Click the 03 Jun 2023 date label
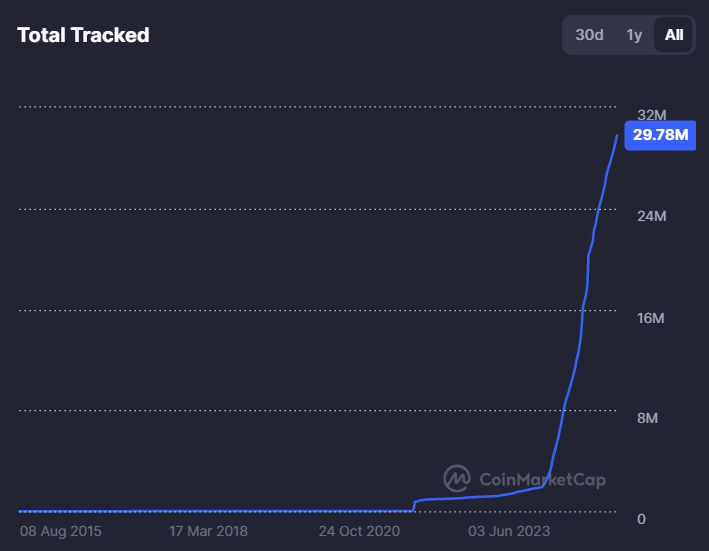The image size is (709, 551). coord(509,530)
